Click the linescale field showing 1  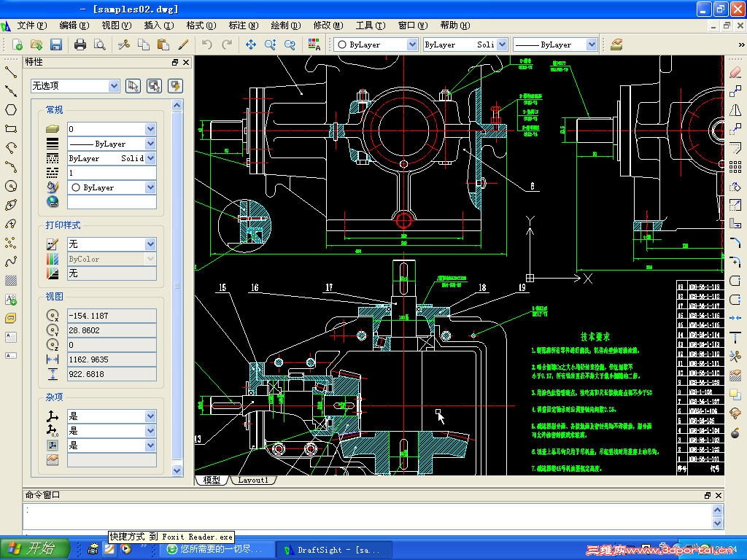112,173
